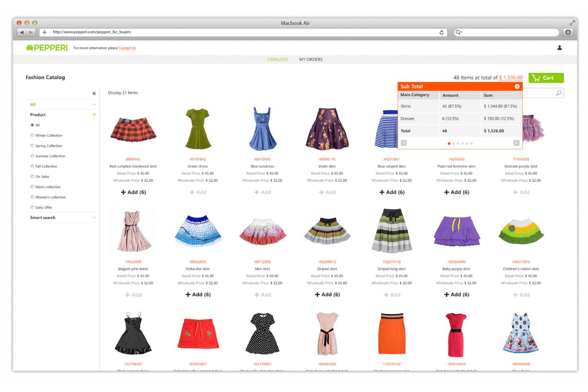This screenshot has height=392, width=588.
Task: Close the Sub Total popup
Action: click(x=517, y=87)
